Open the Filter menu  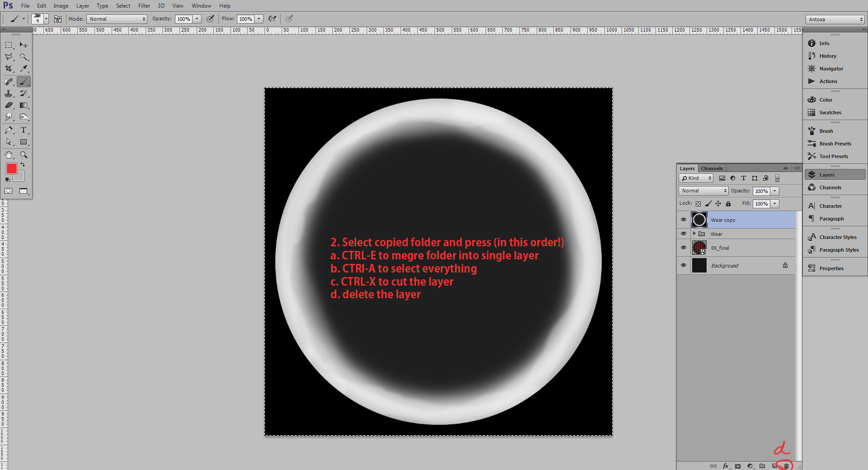pos(144,6)
